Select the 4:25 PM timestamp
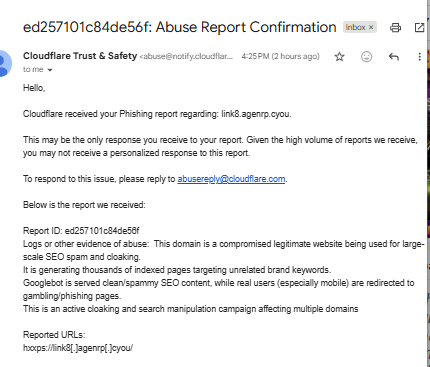This screenshot has width=430, height=367. [x=280, y=56]
